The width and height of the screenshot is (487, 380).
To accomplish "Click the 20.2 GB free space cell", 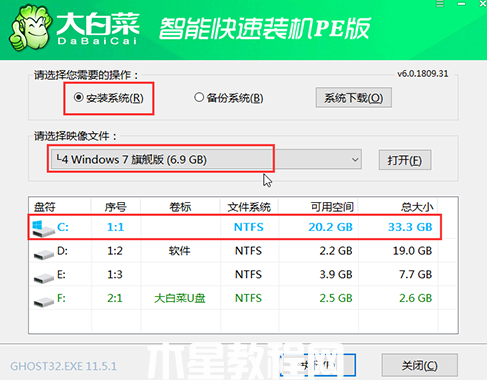I will (x=330, y=227).
